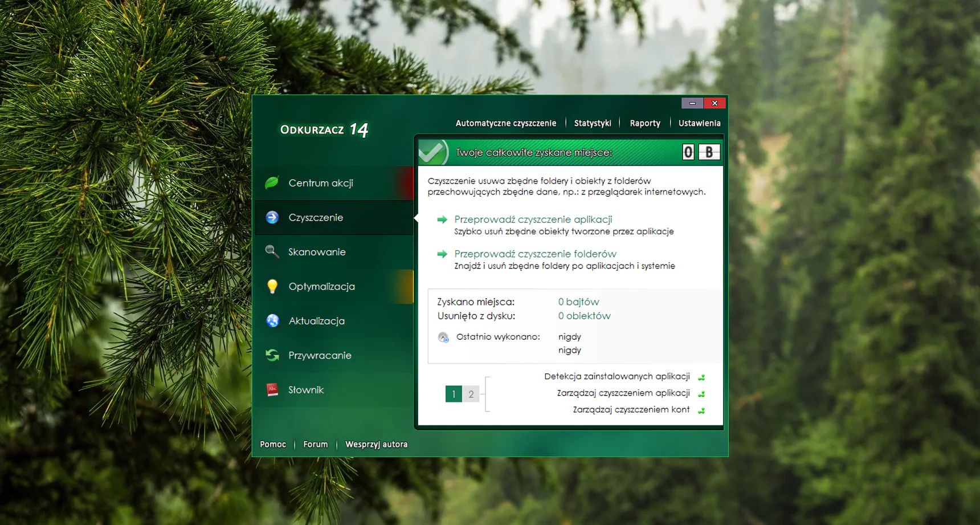
Task: Open the Forum link in the footer
Action: [316, 444]
